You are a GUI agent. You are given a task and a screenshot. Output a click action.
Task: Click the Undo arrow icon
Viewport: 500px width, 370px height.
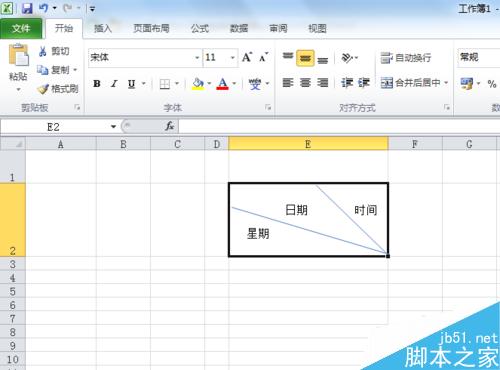(x=44, y=8)
